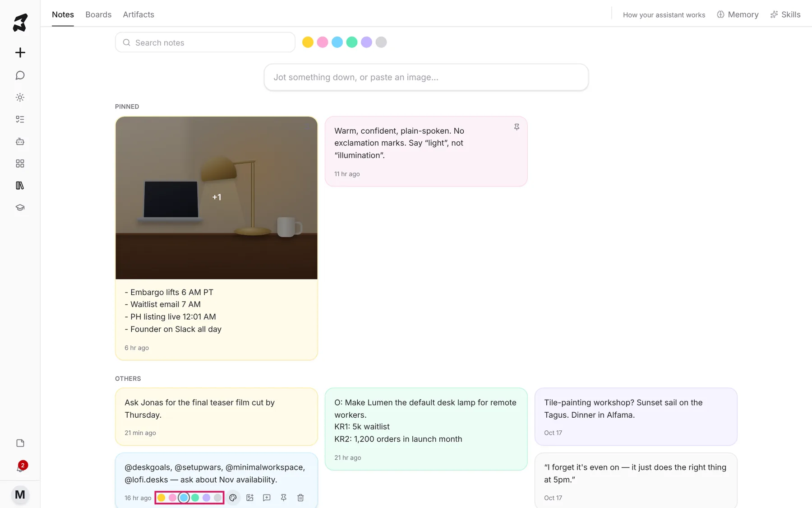Open the sun icon in sidebar
This screenshot has height=508, width=812.
click(x=20, y=97)
